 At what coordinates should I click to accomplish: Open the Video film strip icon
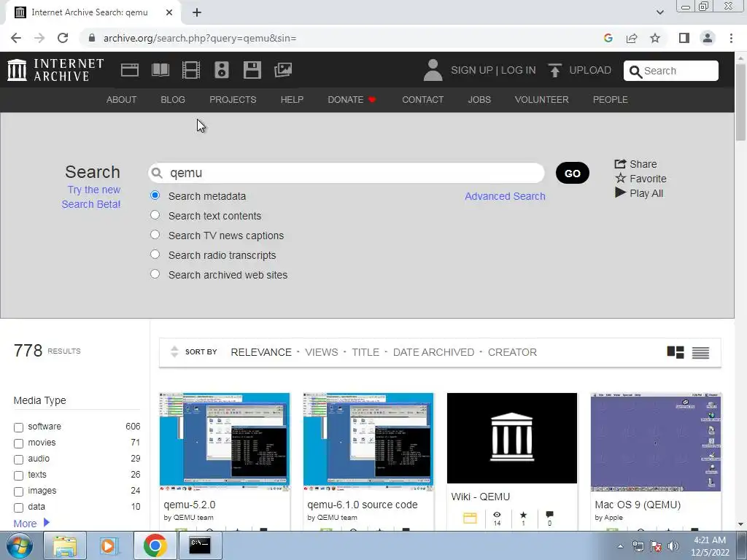191,70
